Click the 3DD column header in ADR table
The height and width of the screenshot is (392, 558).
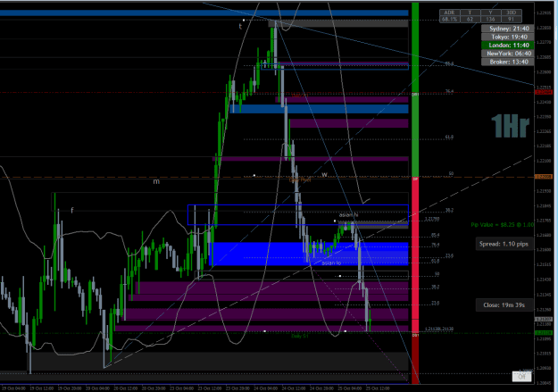click(511, 13)
